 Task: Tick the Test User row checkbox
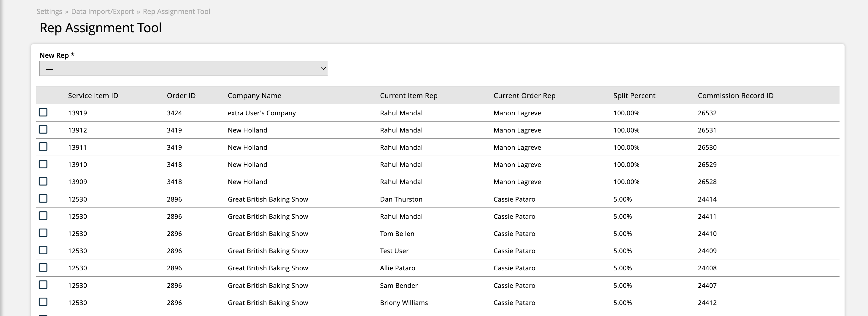tap(43, 250)
